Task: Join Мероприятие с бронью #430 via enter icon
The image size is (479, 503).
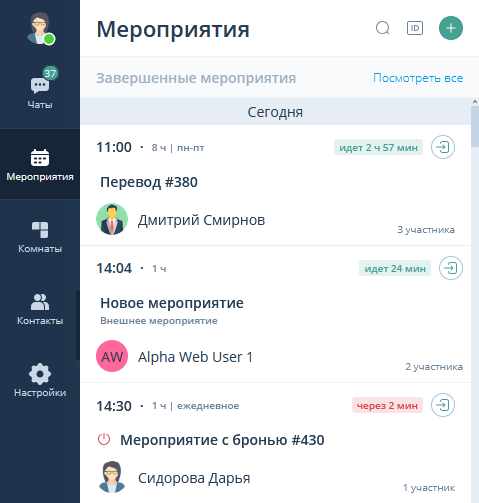Action: 443,405
